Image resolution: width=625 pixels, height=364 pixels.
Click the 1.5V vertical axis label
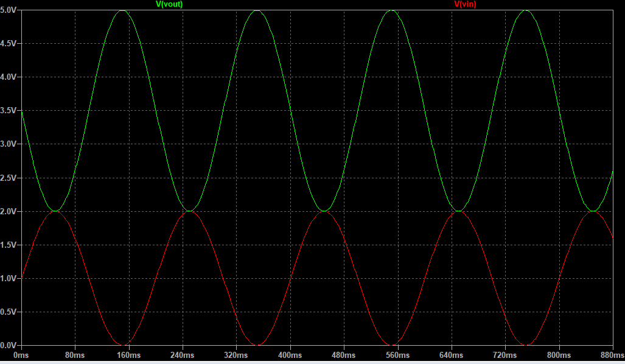(9, 245)
